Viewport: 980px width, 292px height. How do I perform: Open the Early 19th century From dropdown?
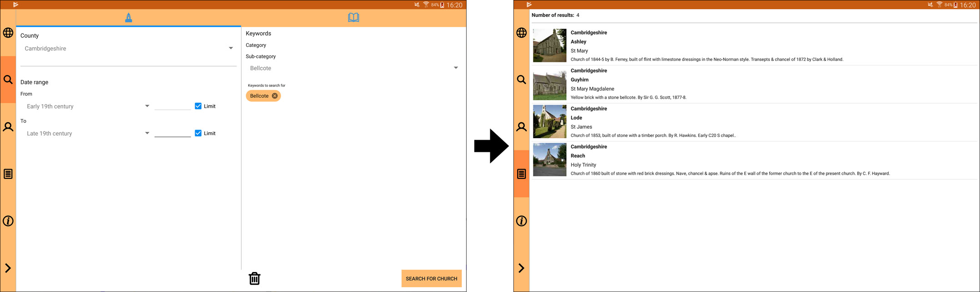click(x=87, y=106)
